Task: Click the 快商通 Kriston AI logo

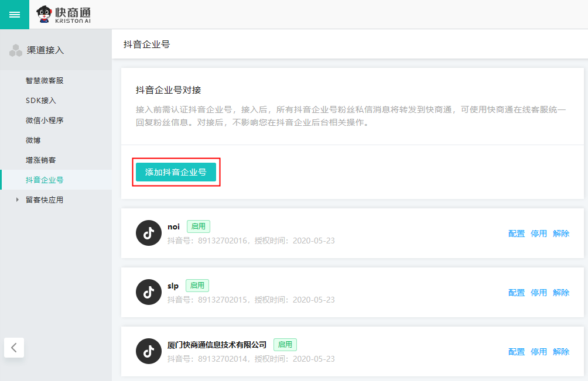Action: coord(64,15)
